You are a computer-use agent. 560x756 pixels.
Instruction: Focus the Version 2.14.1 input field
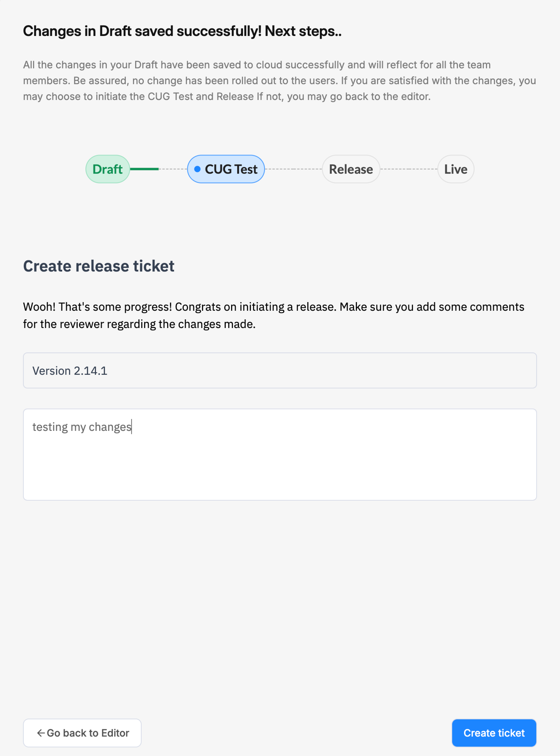[280, 370]
